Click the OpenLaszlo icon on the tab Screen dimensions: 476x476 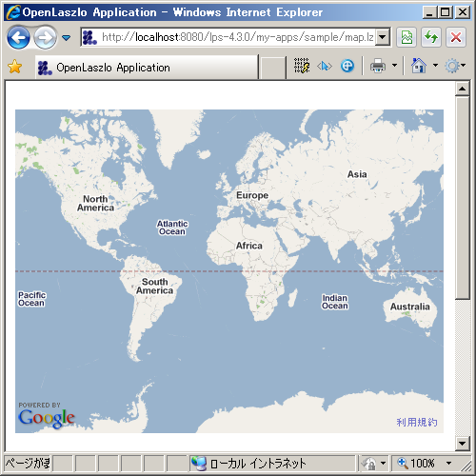pos(45,68)
